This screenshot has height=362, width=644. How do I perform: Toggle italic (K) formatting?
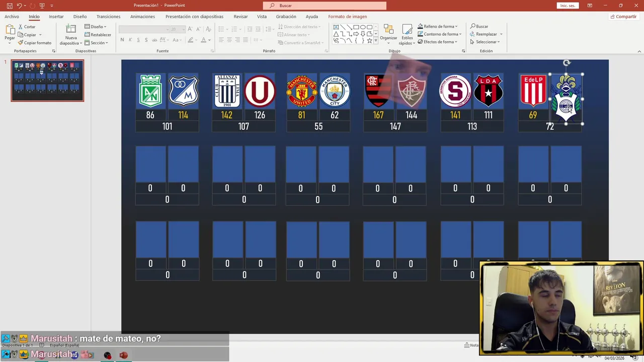click(130, 40)
